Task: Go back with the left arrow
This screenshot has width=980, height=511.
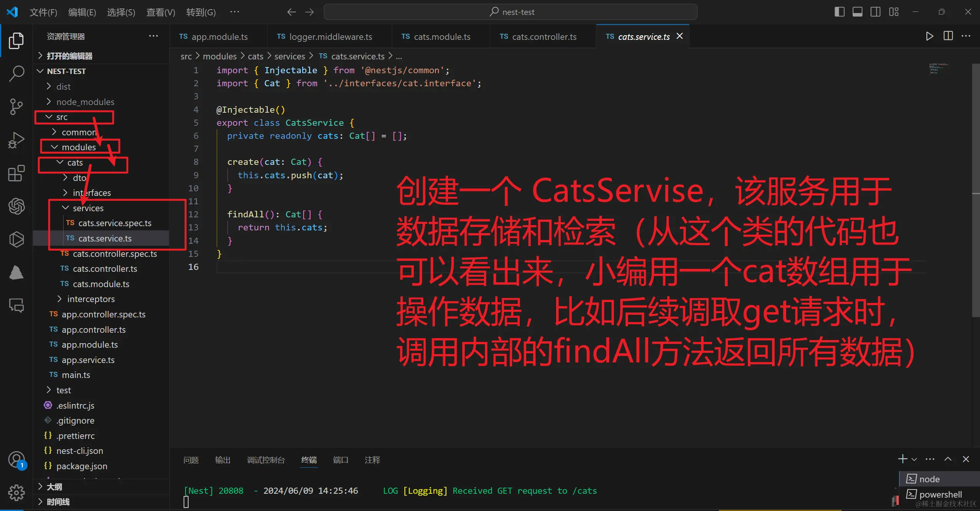Action: pyautogui.click(x=291, y=12)
